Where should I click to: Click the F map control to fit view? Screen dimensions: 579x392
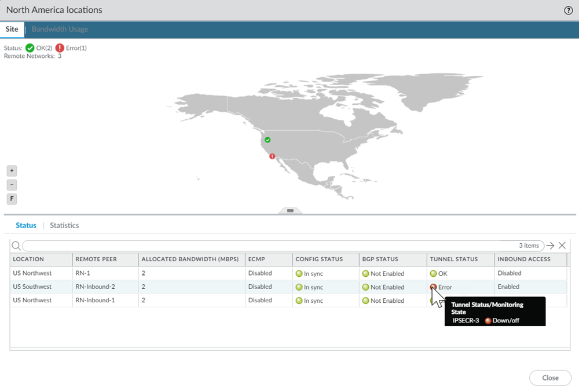point(12,199)
